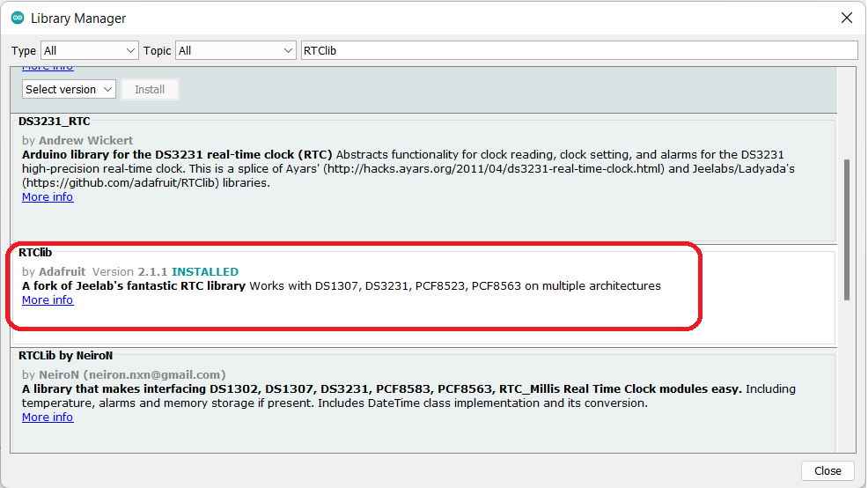Open More info for DS3231_RTC library
Viewport: 868px width, 488px height.
(48, 196)
